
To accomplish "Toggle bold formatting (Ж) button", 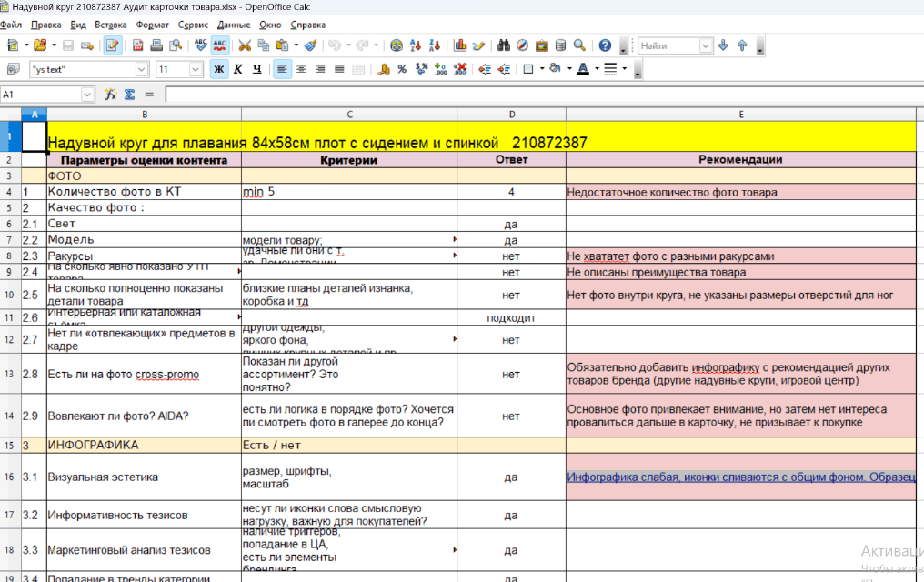I will click(218, 69).
